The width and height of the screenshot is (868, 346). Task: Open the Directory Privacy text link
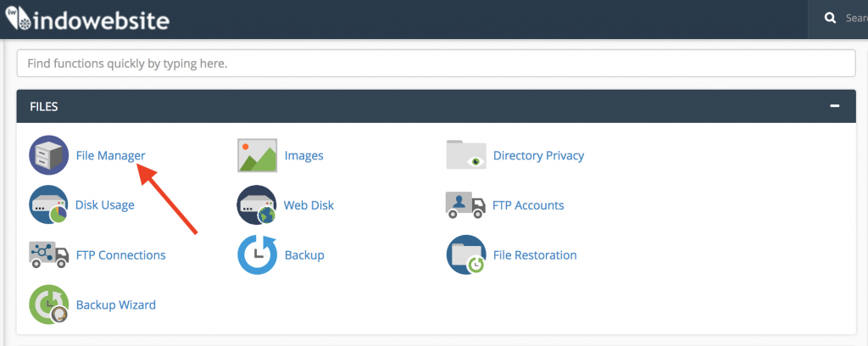(538, 155)
